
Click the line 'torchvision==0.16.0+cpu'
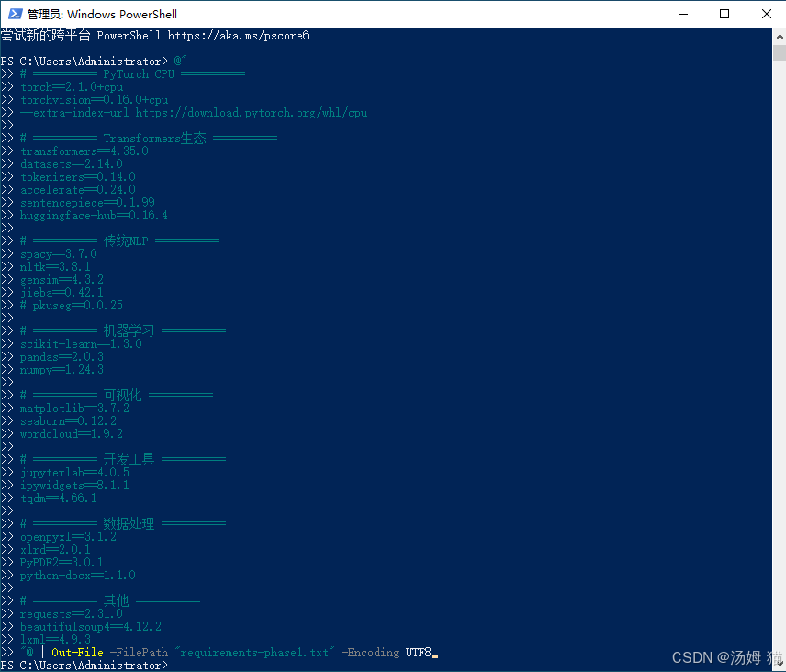point(95,100)
